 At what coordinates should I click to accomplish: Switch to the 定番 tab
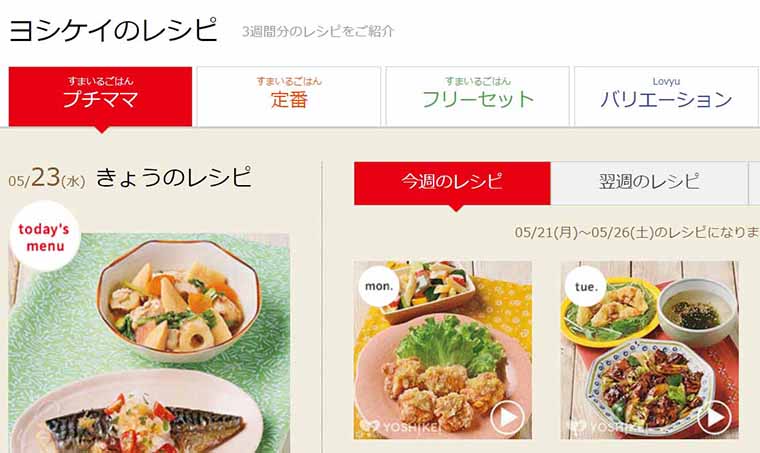tap(289, 96)
